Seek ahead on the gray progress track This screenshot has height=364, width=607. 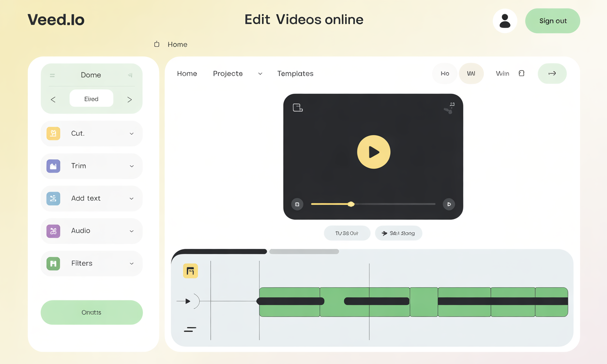[x=395, y=204]
